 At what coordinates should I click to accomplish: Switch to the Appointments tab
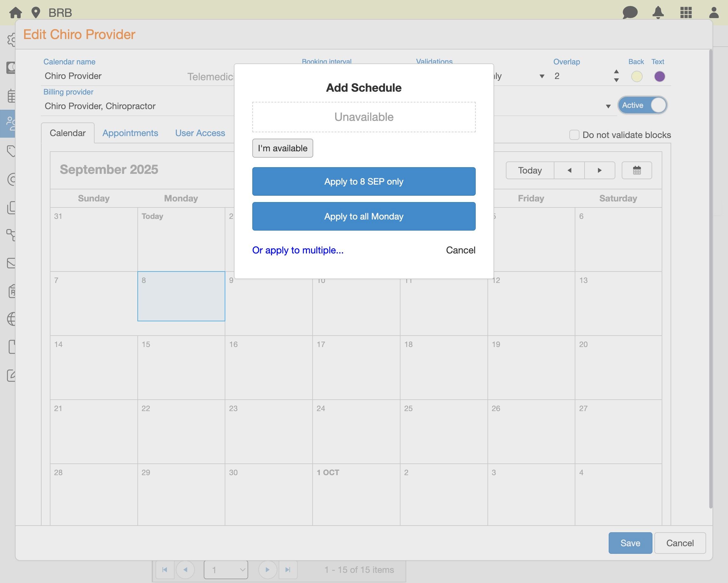130,133
